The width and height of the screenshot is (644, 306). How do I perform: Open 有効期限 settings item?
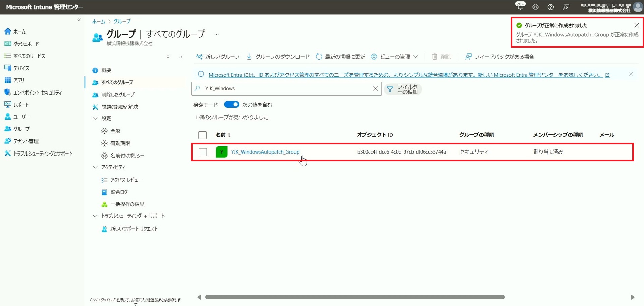click(x=116, y=143)
